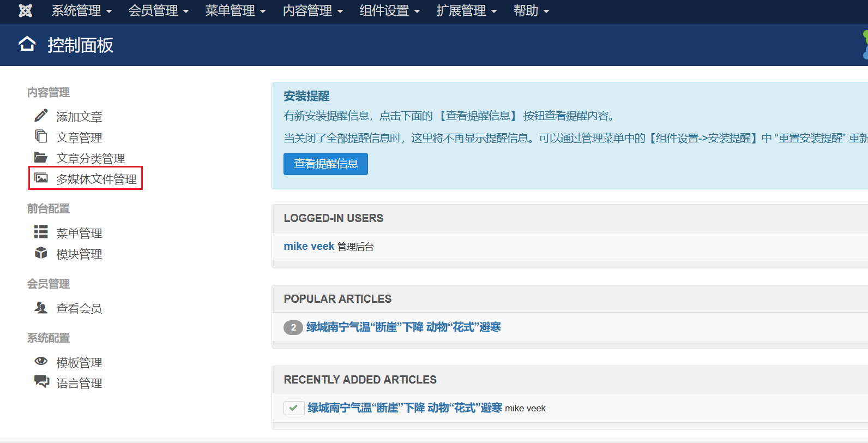The image size is (868, 443).
Task: Click the Joomla logo icon
Action: click(26, 11)
